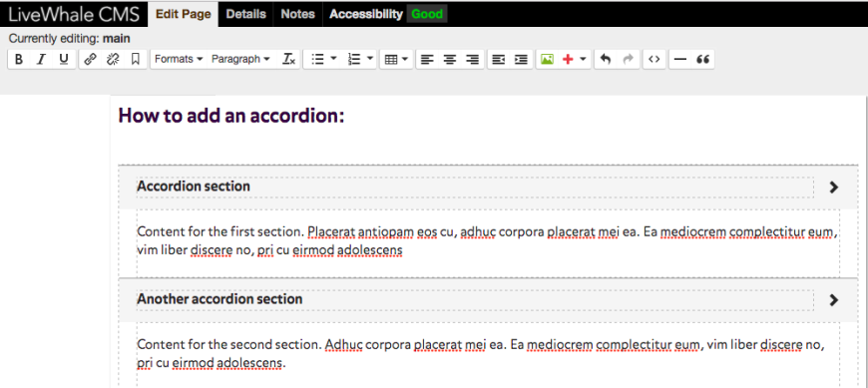Viewport: 868px width, 388px height.
Task: Click the How to add an accordion heading
Action: pos(231,117)
